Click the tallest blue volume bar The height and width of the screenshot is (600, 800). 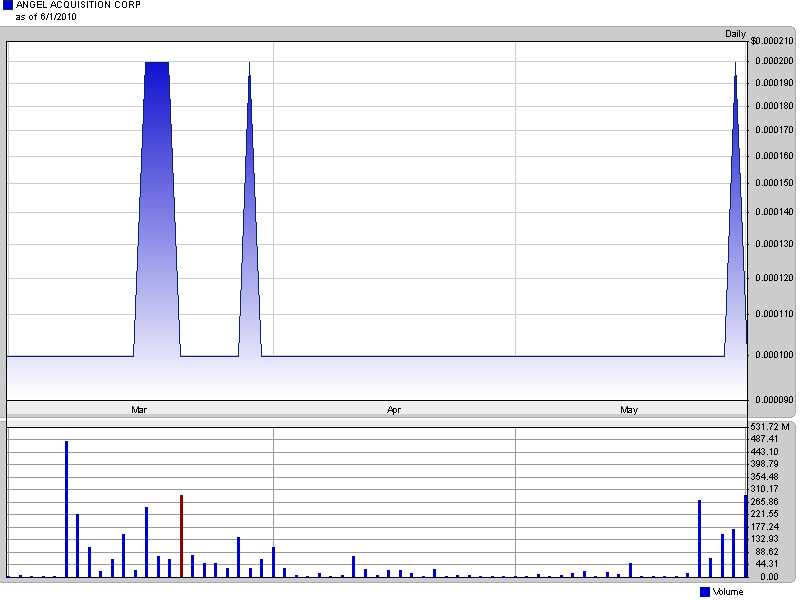click(66, 508)
